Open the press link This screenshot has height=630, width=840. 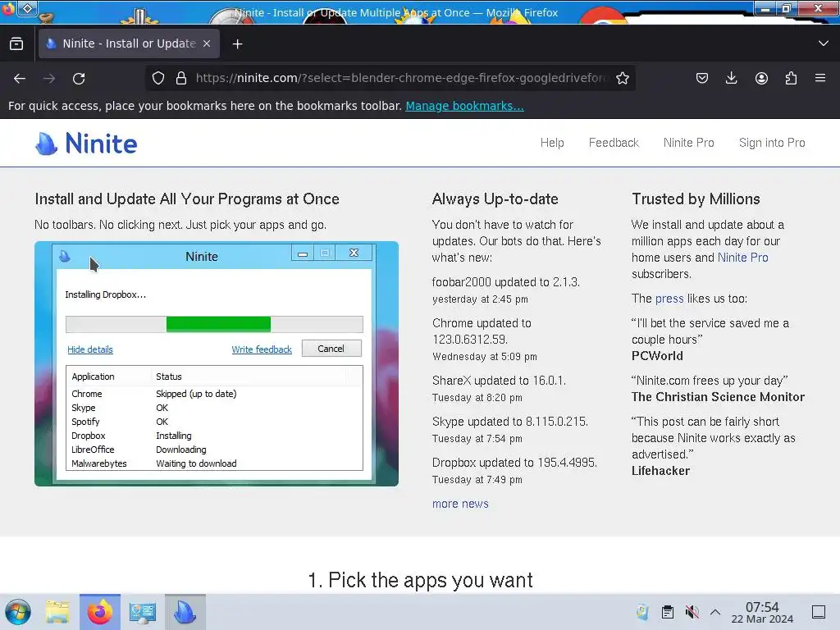point(669,299)
